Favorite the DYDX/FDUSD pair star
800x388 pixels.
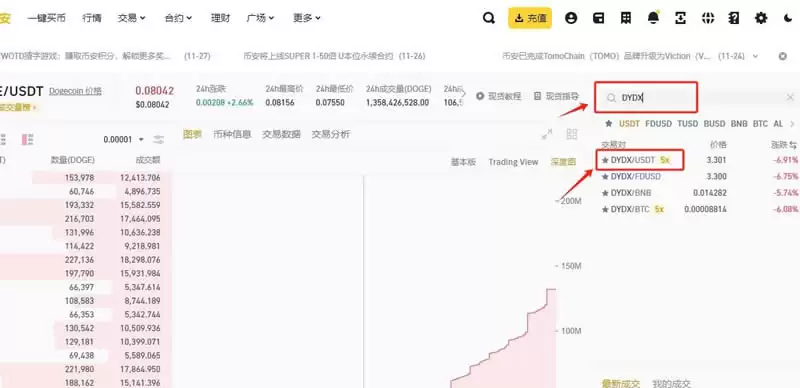point(605,177)
